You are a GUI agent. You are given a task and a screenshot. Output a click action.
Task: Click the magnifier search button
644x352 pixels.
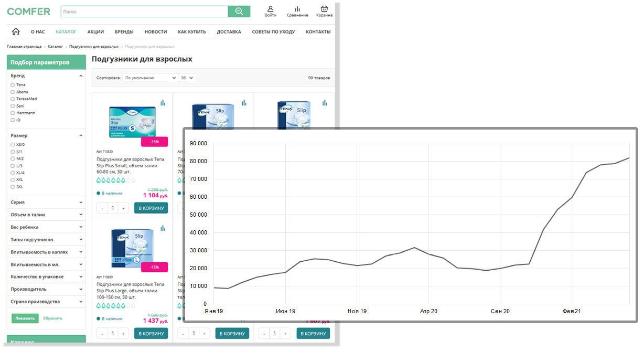(x=239, y=12)
